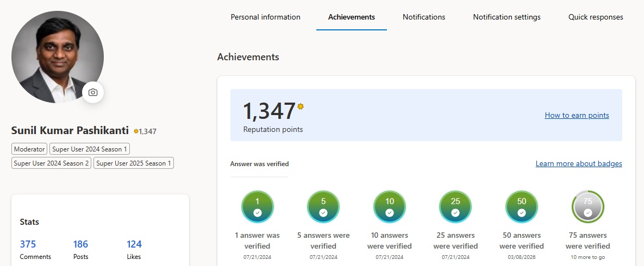Click the 25 answers were verified caption
The height and width of the screenshot is (266, 644).
pos(455,240)
